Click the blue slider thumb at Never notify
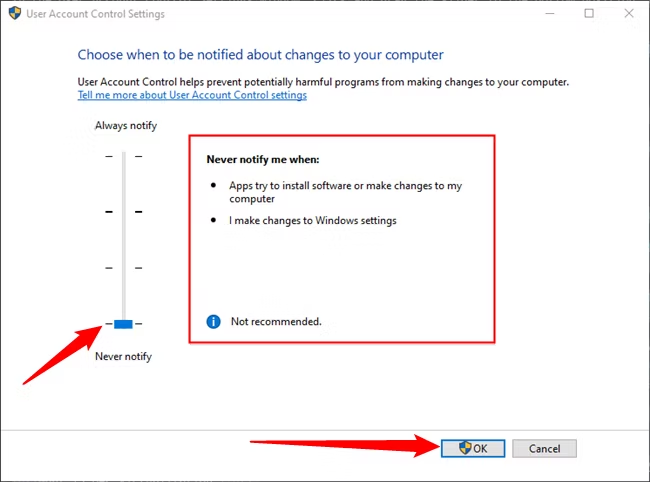Image resolution: width=650 pixels, height=482 pixels. [x=123, y=323]
